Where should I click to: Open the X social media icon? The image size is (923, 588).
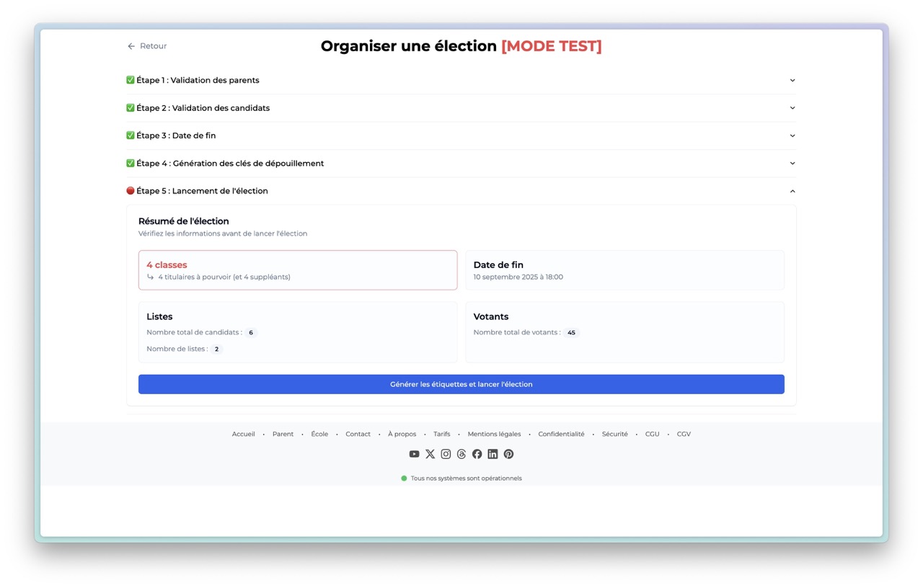pos(430,453)
